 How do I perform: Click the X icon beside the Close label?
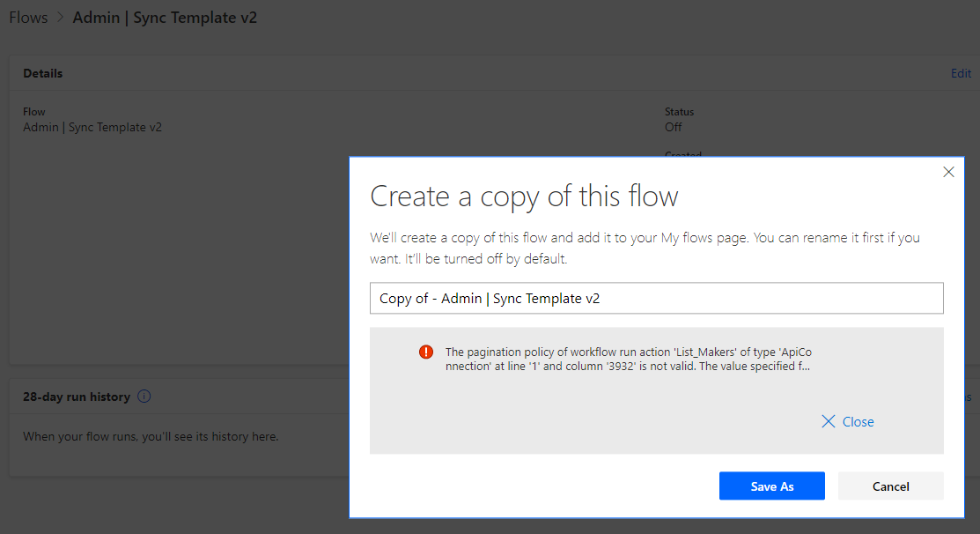[829, 421]
